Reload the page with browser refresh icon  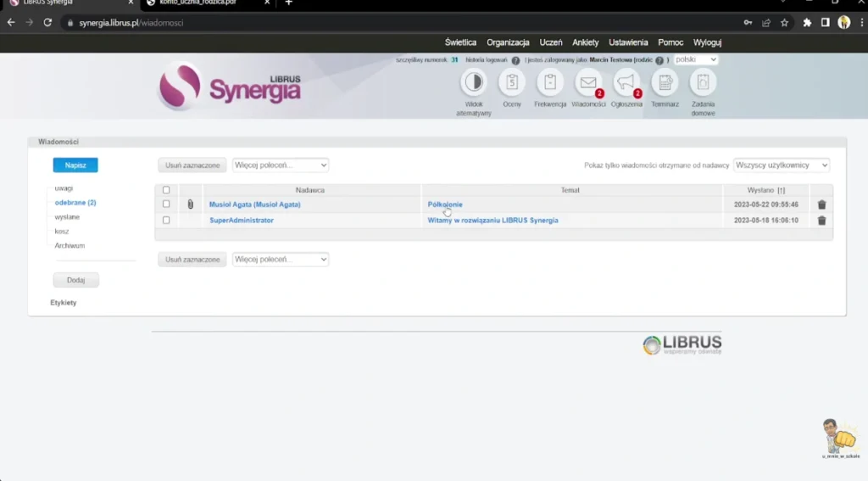click(47, 23)
